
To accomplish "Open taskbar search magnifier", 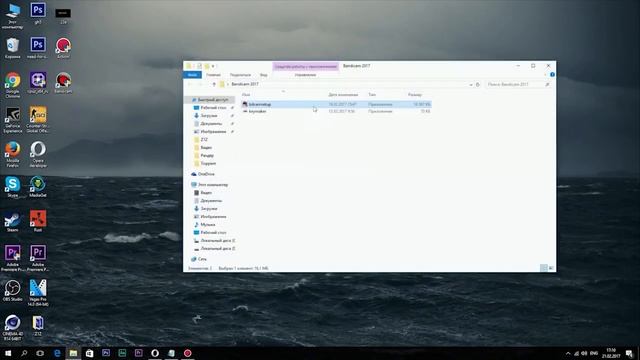I will (x=24, y=353).
